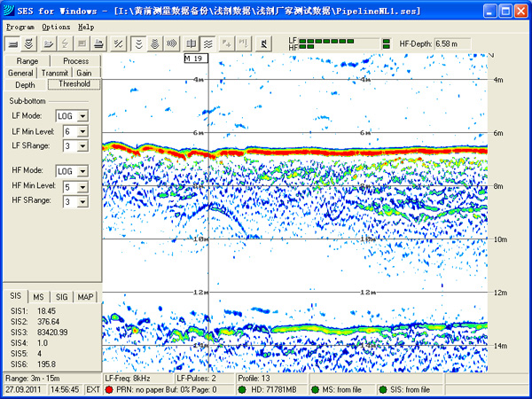This screenshot has width=532, height=399.
Task: Click the rightmost toolbar icon left of LF meter
Action: tap(263, 43)
